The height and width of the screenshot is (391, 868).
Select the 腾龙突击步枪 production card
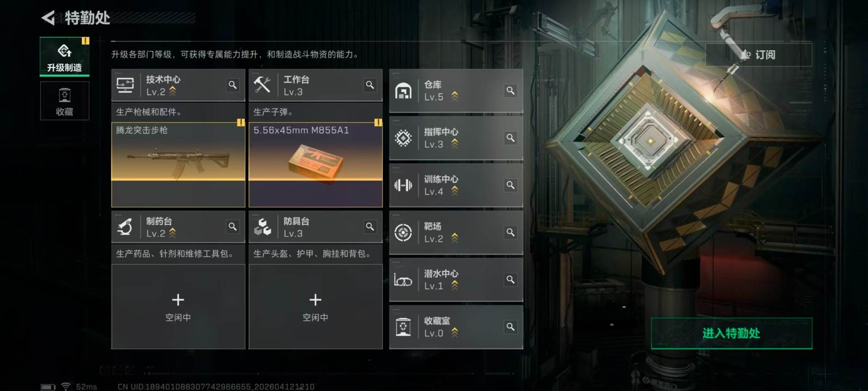point(178,165)
